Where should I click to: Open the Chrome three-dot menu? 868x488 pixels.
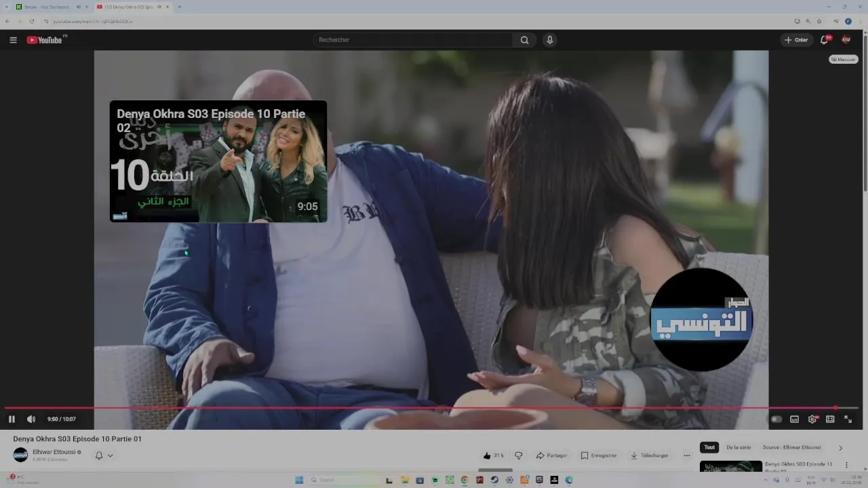pos(860,21)
